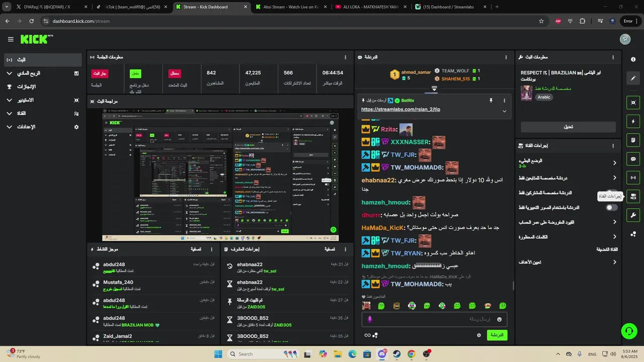Open Windows Start menu on taskbar

(218, 354)
